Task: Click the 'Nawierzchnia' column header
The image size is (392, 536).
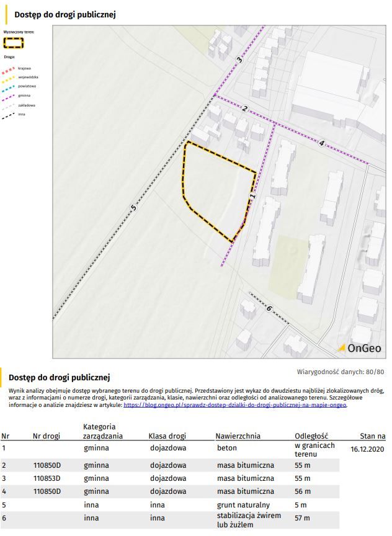Action: pos(238,436)
